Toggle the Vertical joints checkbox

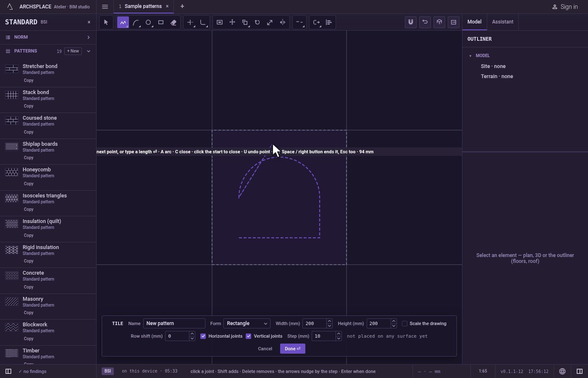click(249, 336)
